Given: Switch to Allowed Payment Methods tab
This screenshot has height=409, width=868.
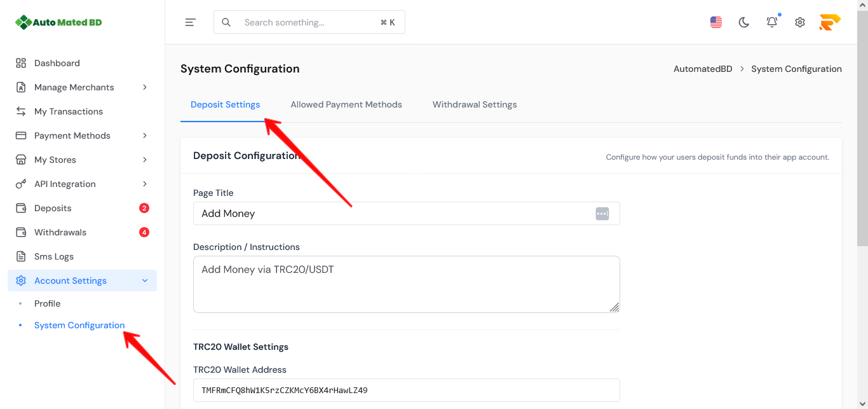Looking at the screenshot, I should (346, 104).
